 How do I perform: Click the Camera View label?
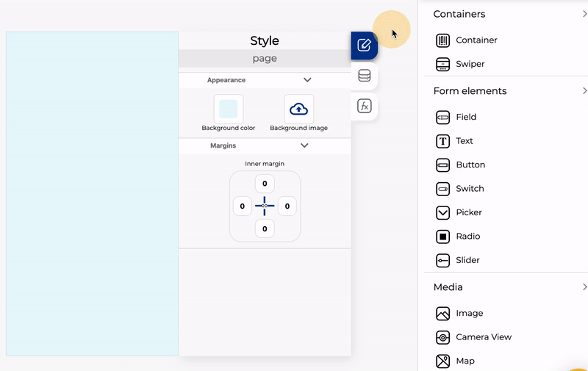click(x=484, y=337)
